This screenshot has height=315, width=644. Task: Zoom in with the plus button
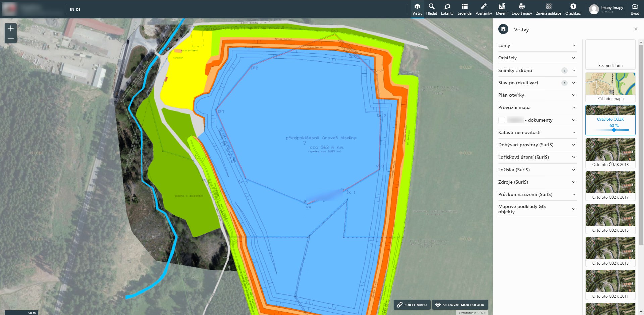coord(11,28)
